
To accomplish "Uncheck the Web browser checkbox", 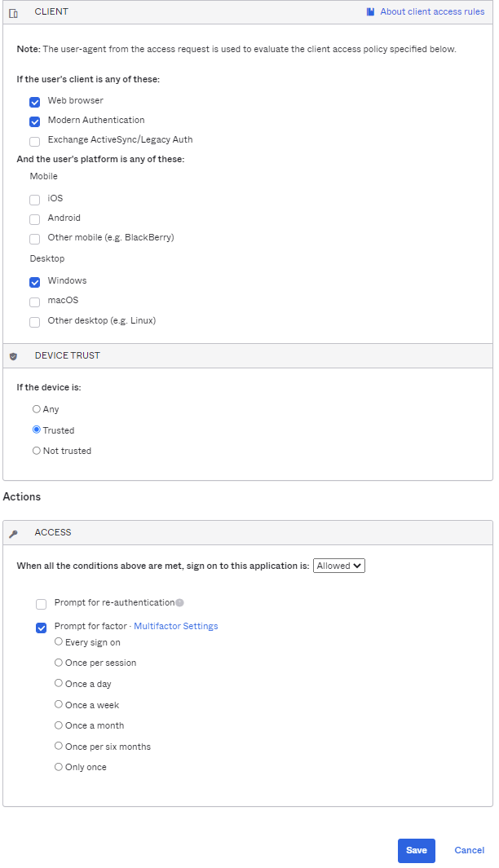I will (x=35, y=102).
